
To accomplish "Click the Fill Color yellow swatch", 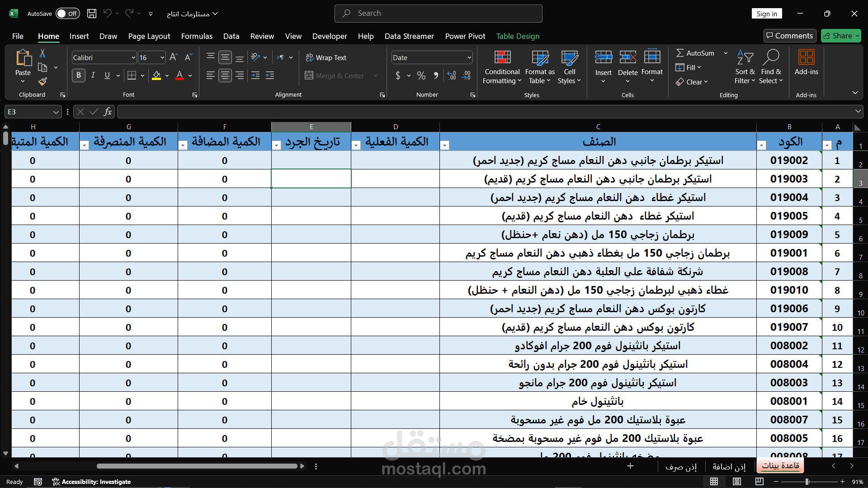I will tap(156, 75).
